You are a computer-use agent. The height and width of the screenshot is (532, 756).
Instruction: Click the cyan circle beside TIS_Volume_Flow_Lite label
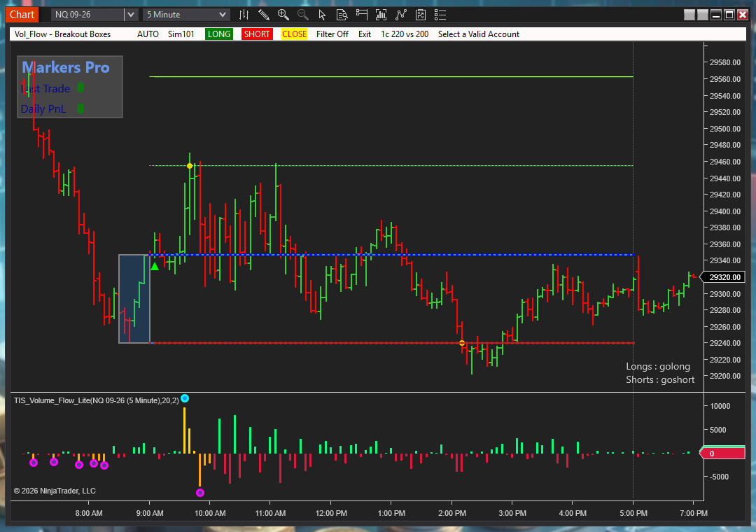(x=185, y=398)
